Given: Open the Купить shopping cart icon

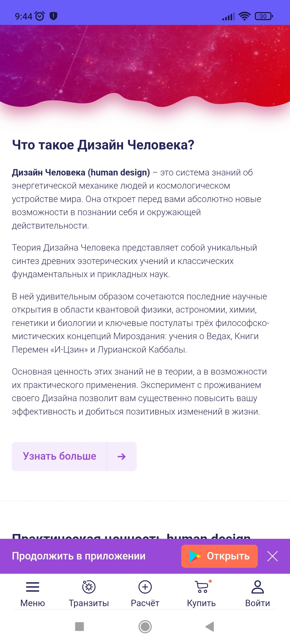Looking at the screenshot, I should tap(202, 587).
